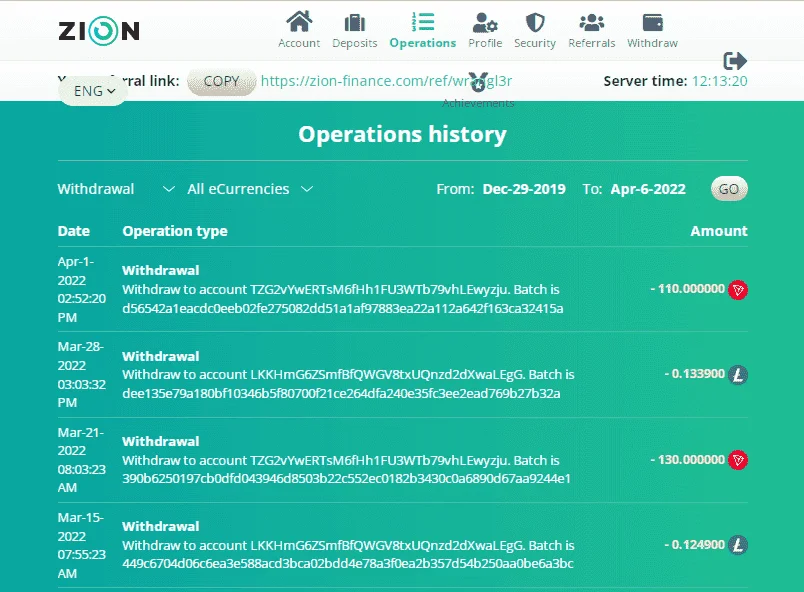Click Withdrawal title in Mar-15-2022 row
Image resolution: width=804 pixels, height=592 pixels.
160,526
